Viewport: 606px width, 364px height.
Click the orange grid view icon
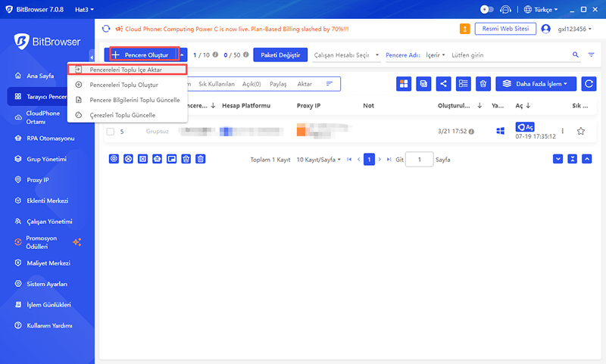coord(404,84)
